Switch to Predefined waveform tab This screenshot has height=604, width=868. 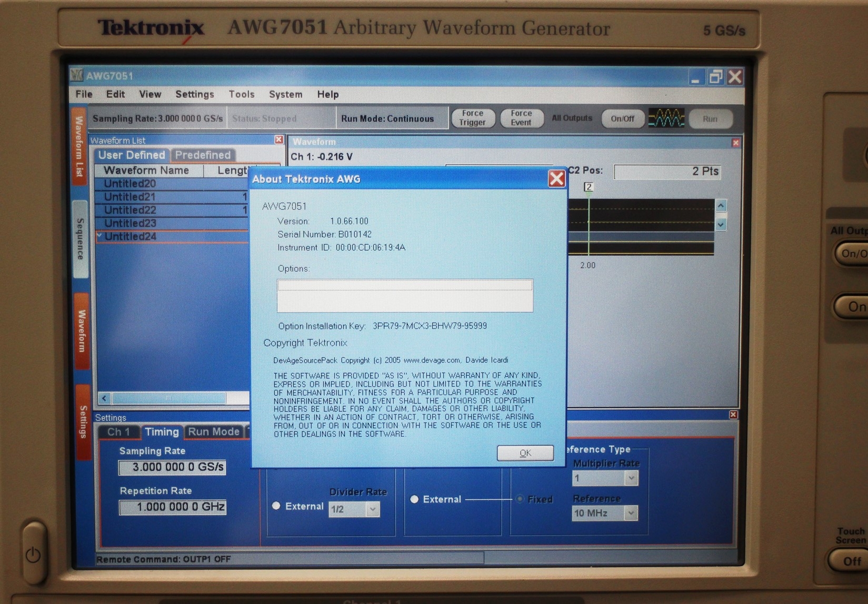pos(203,155)
